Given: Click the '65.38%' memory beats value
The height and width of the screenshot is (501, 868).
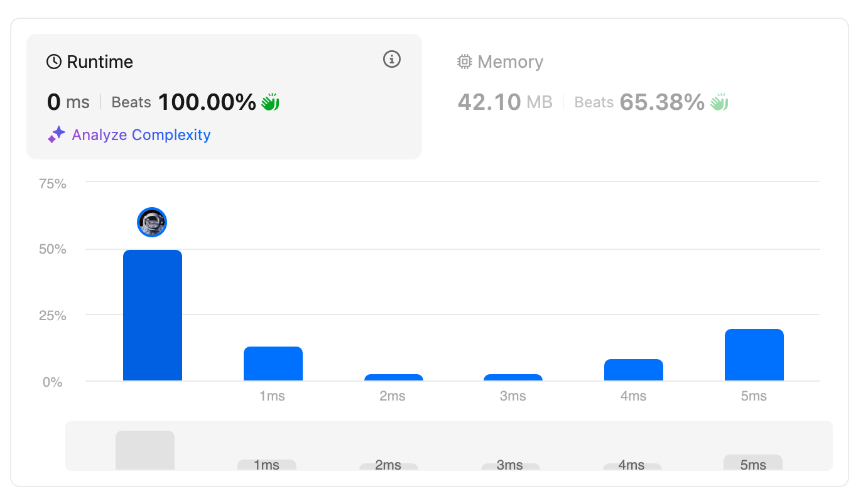Looking at the screenshot, I should tap(662, 102).
